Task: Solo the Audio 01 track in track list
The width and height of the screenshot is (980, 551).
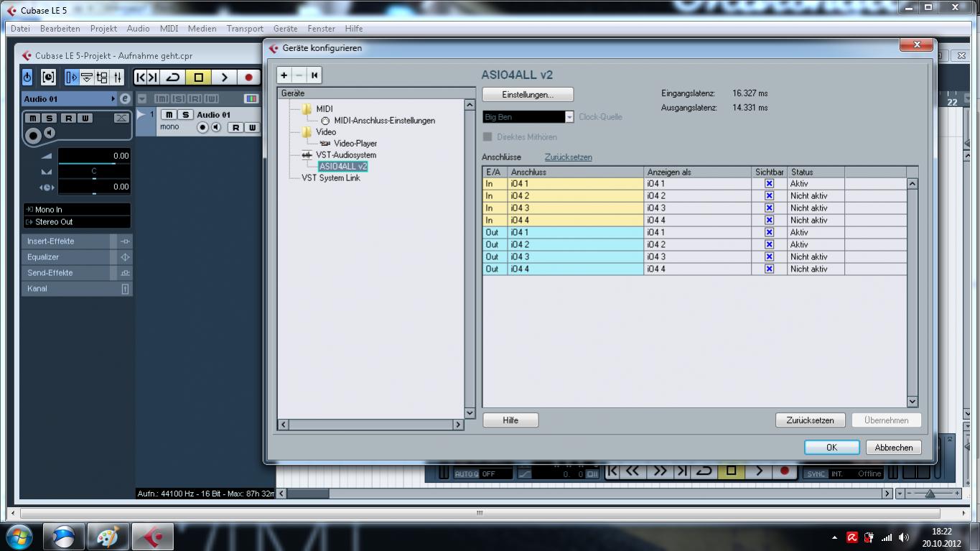Action: 185,115
